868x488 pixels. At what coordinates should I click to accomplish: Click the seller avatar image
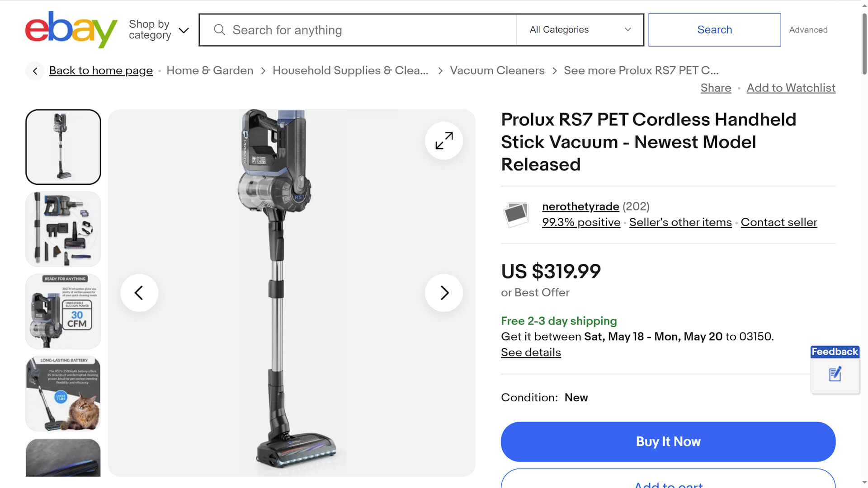tap(516, 214)
